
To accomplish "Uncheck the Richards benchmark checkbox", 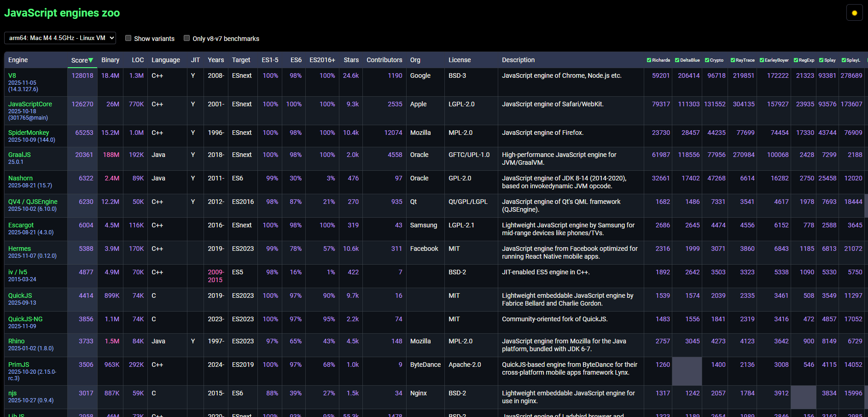I will point(649,60).
